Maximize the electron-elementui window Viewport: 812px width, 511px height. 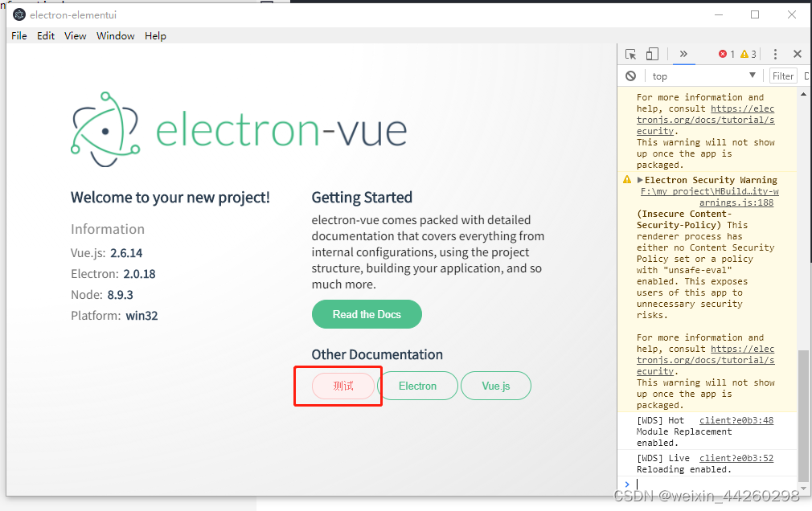pyautogui.click(x=755, y=14)
